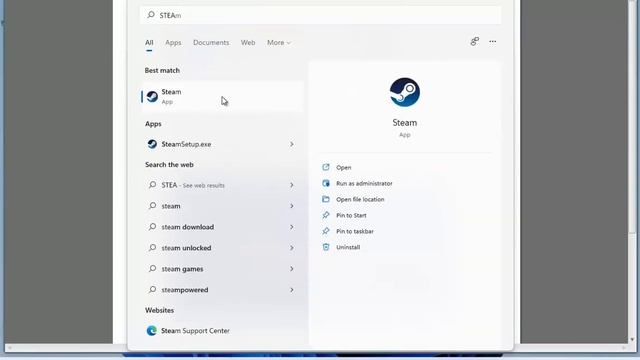Click search icon beside 'steam unlocked'

pyautogui.click(x=152, y=247)
